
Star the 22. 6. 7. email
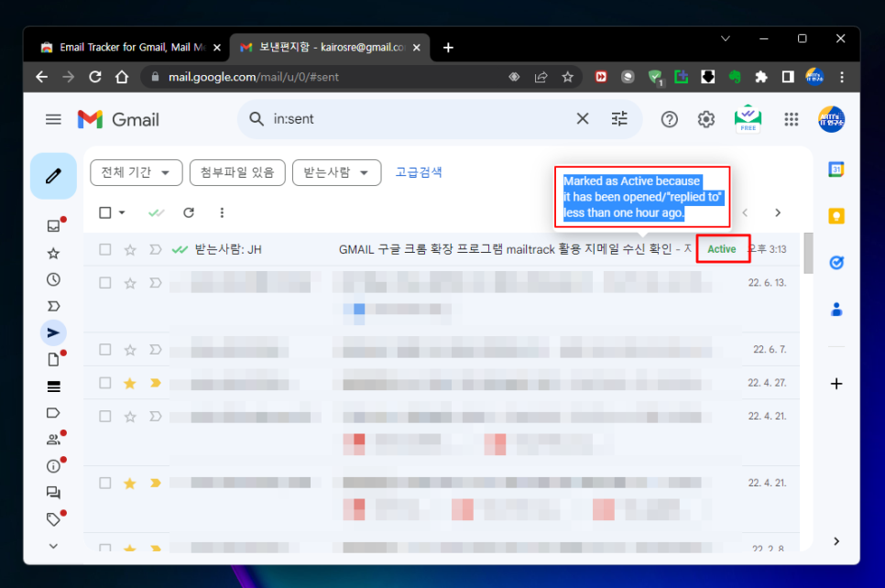coord(130,350)
